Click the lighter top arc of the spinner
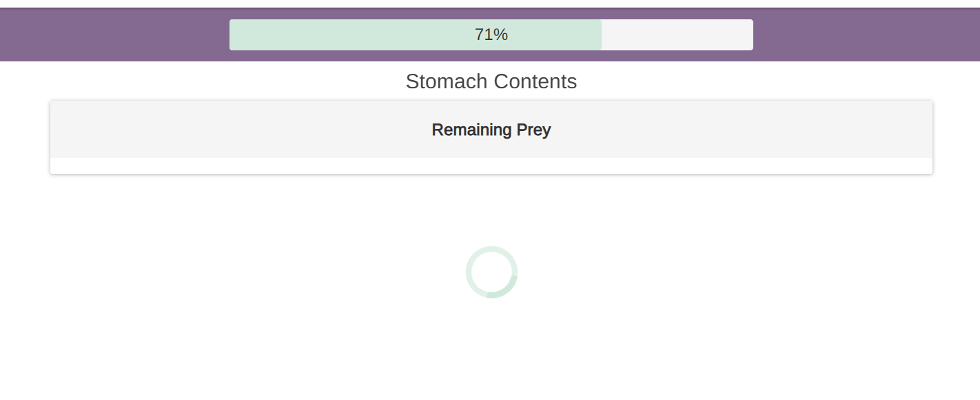Screen dimensions: 980x400 (491, 249)
